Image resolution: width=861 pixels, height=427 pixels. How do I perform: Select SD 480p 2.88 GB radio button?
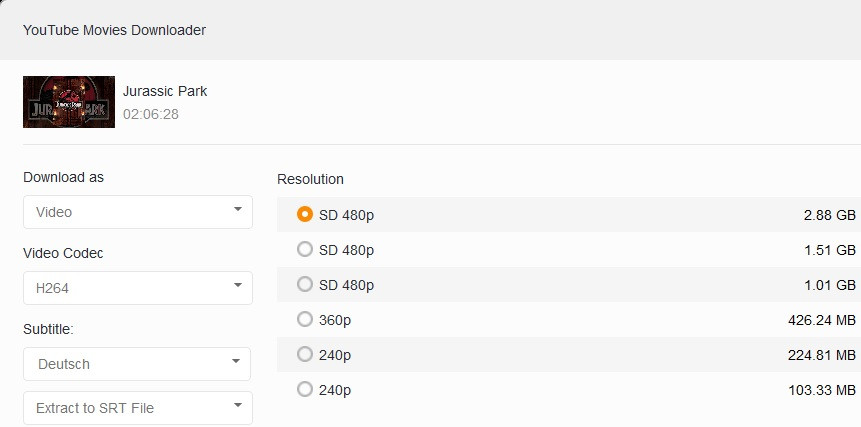(x=305, y=214)
